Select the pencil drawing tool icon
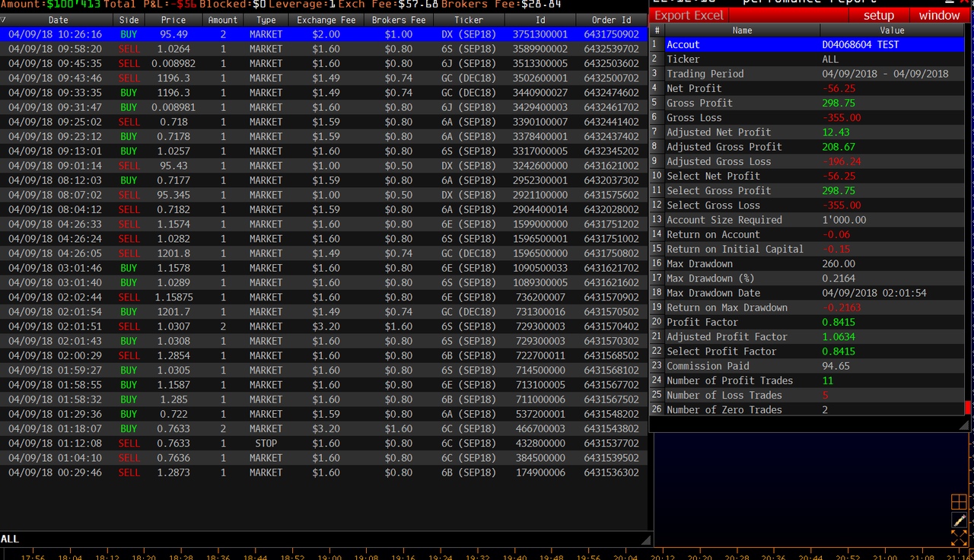The width and height of the screenshot is (974, 560). click(959, 520)
